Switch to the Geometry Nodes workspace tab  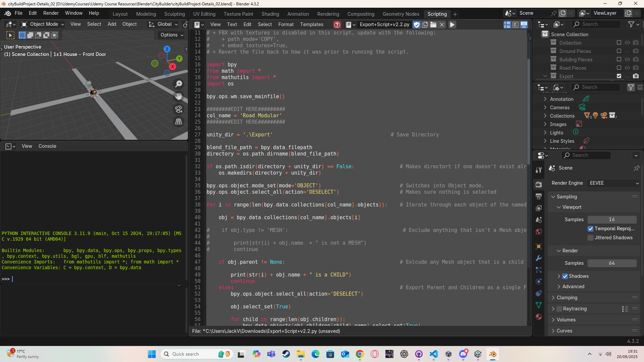[401, 14]
